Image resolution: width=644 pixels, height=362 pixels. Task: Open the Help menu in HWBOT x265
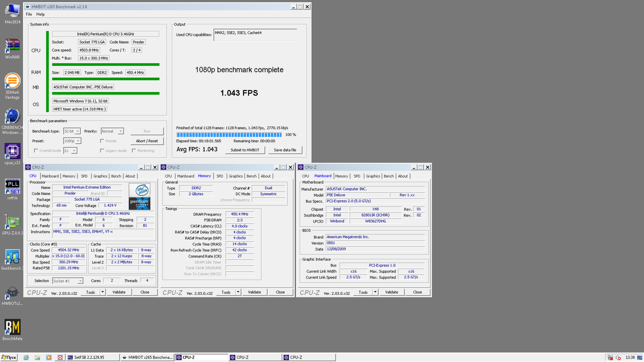click(x=41, y=14)
